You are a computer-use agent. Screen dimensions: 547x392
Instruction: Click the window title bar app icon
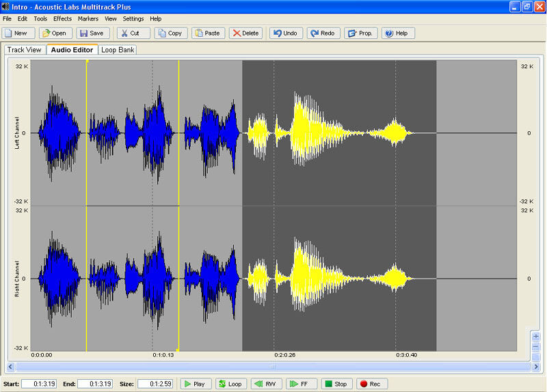tap(5, 7)
